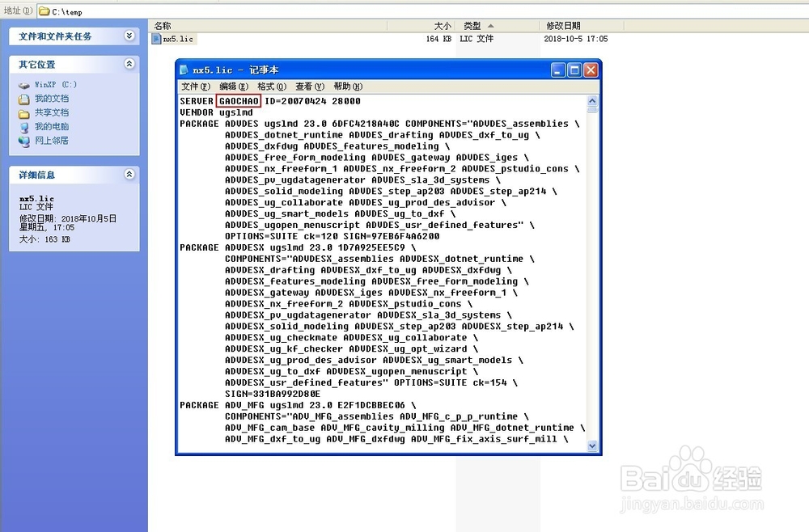Click the folder icon in address bar

coord(44,11)
